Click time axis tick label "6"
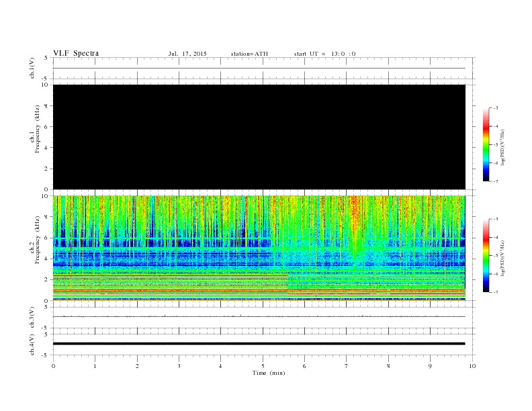Screen dimensions: 532x411 point(304,366)
